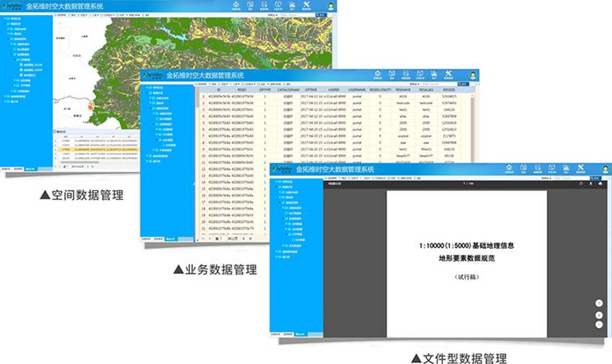
Task: Click user avatar in the map window header
Action: coord(330,6)
